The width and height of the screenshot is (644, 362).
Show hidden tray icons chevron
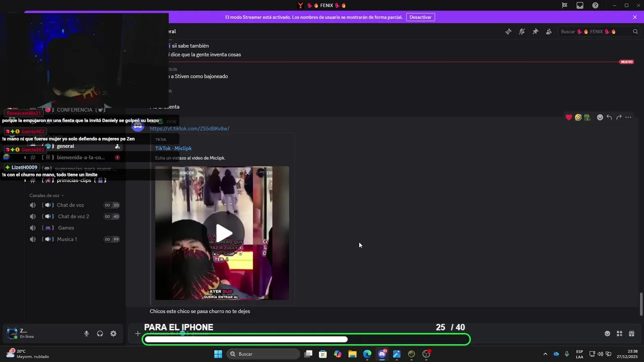click(545, 354)
